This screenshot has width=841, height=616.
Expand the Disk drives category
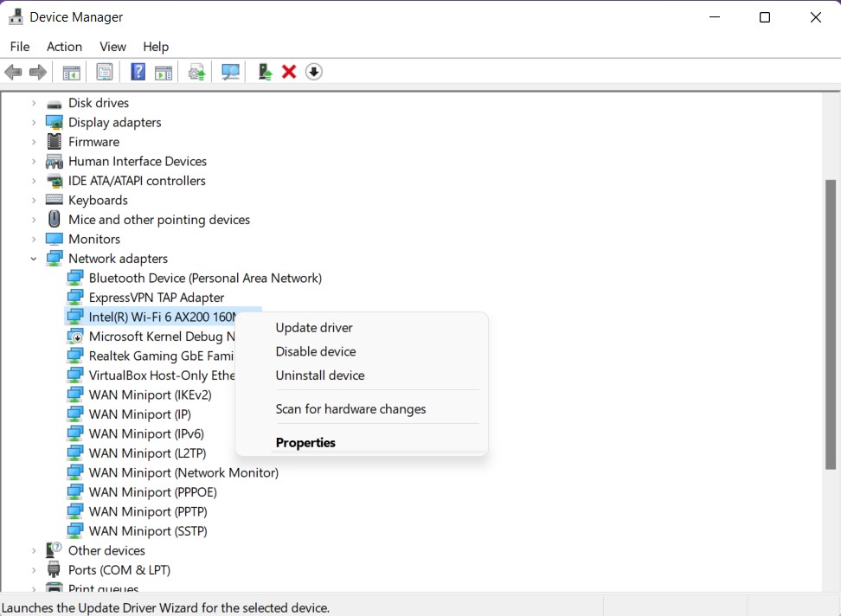click(x=34, y=102)
